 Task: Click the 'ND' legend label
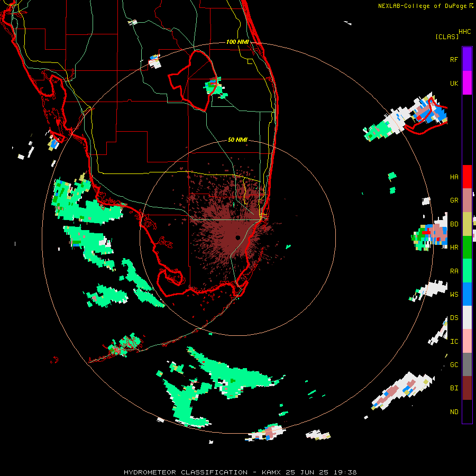(x=454, y=412)
